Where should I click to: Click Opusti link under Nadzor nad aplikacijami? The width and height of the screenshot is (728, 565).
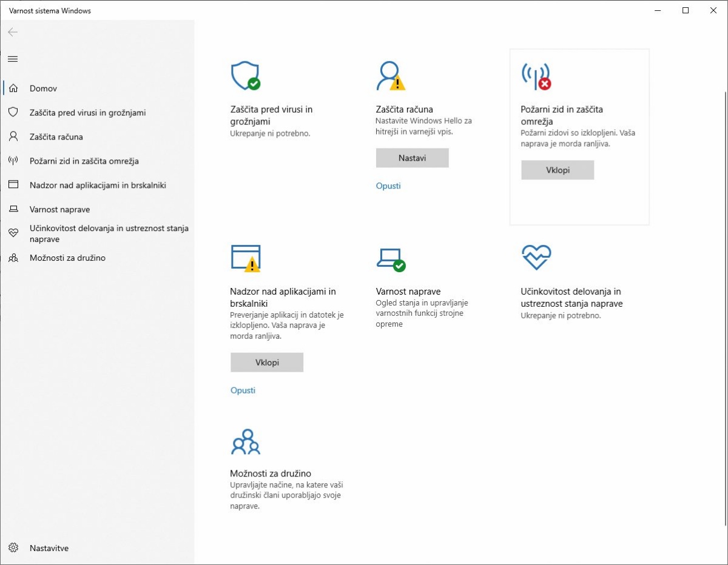(243, 390)
